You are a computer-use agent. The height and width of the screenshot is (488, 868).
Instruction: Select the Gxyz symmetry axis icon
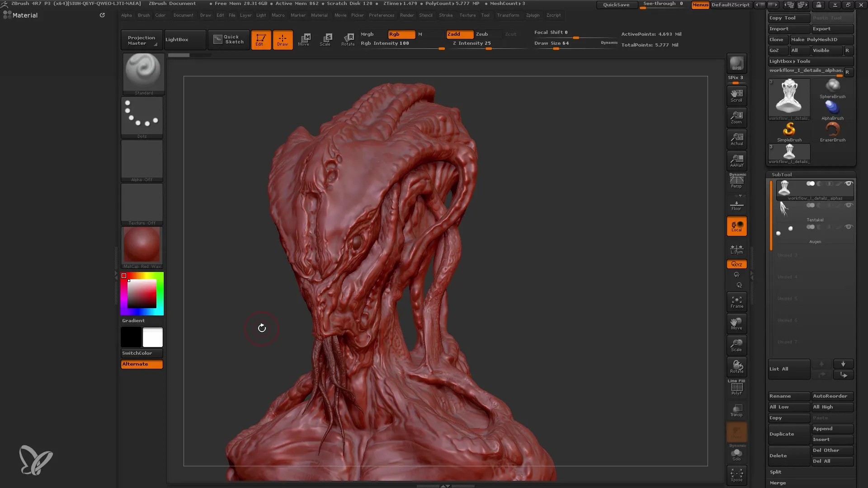(736, 264)
